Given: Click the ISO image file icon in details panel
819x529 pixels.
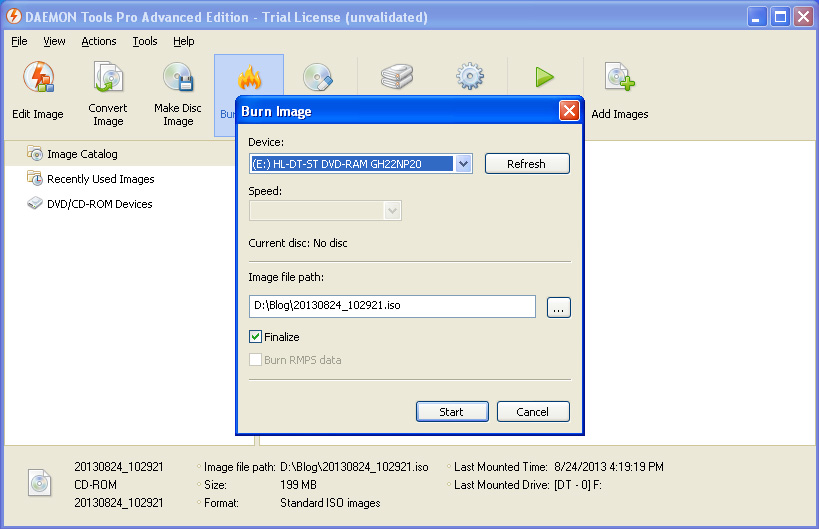Looking at the screenshot, I should [x=40, y=484].
